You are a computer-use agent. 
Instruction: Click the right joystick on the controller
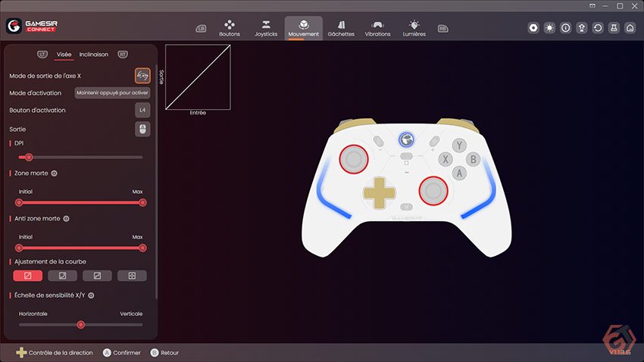pos(433,191)
